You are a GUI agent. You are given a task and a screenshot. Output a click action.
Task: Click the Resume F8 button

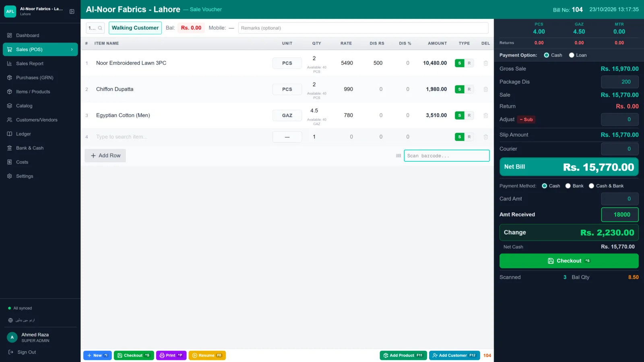(x=207, y=356)
